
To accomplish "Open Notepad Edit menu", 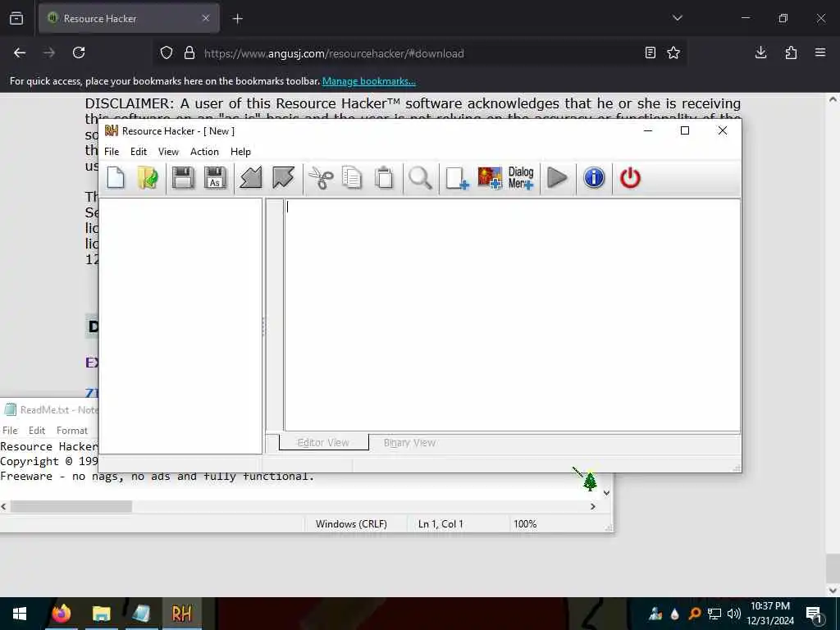I will click(37, 430).
